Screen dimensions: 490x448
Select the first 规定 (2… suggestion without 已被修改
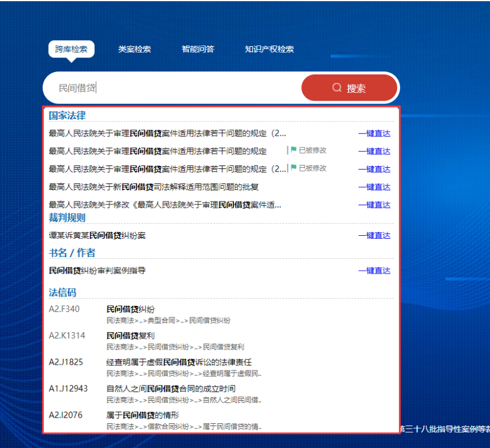[167, 134]
